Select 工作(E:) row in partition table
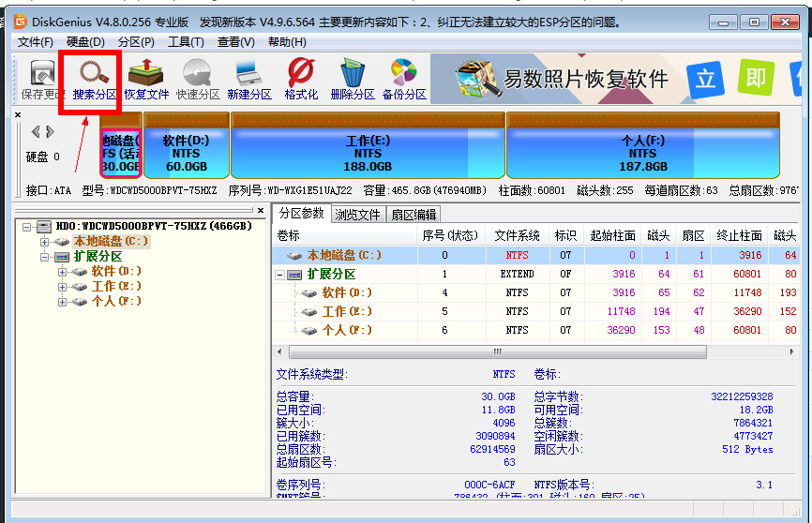 tap(535, 311)
